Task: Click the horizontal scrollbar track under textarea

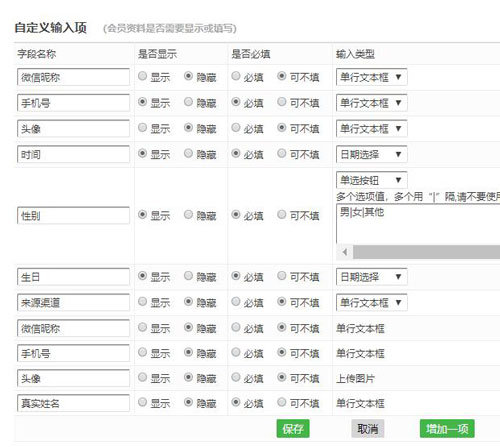Action: point(426,252)
